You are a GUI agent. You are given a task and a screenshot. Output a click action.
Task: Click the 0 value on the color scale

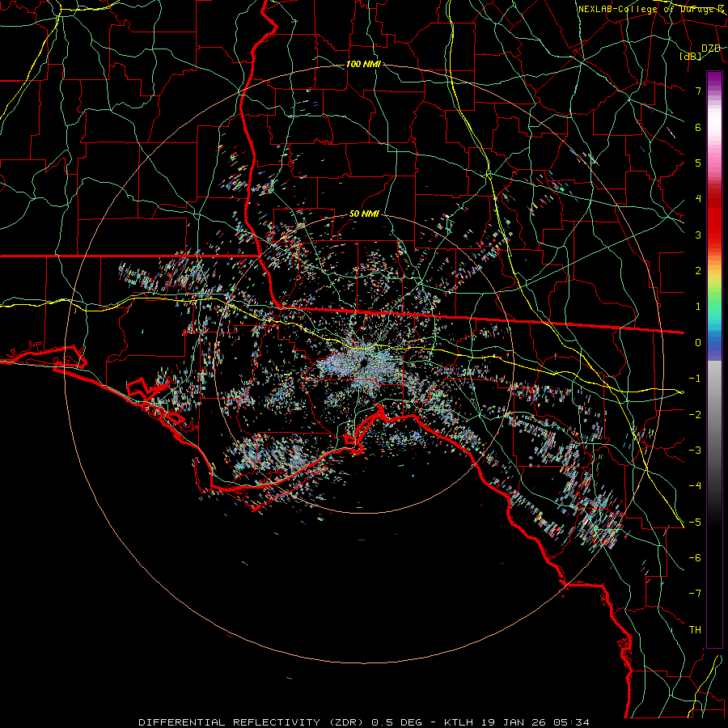[698, 343]
